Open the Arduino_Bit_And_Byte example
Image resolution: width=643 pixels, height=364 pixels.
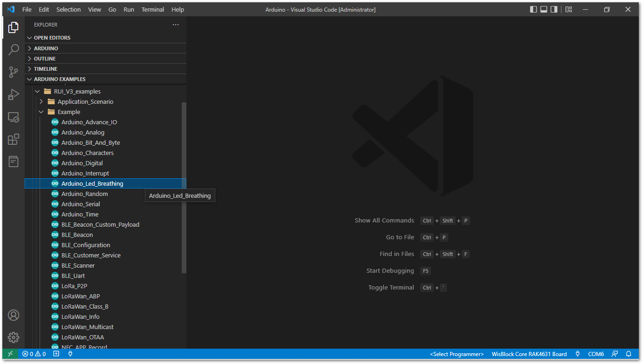105,143
